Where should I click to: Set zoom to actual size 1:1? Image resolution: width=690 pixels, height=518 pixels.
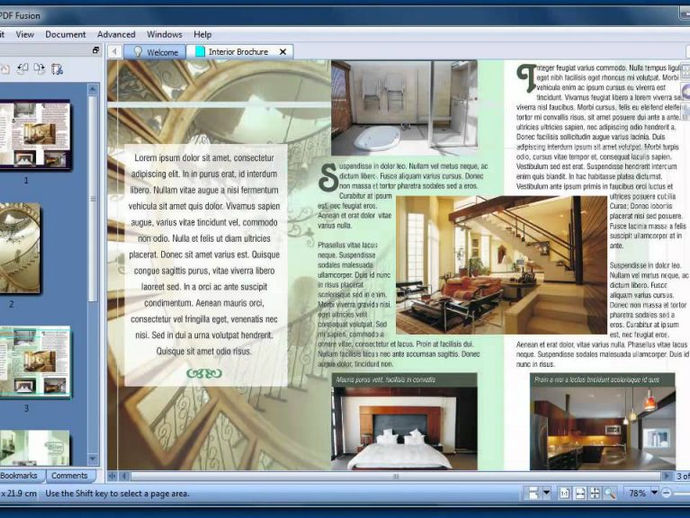pos(564,493)
